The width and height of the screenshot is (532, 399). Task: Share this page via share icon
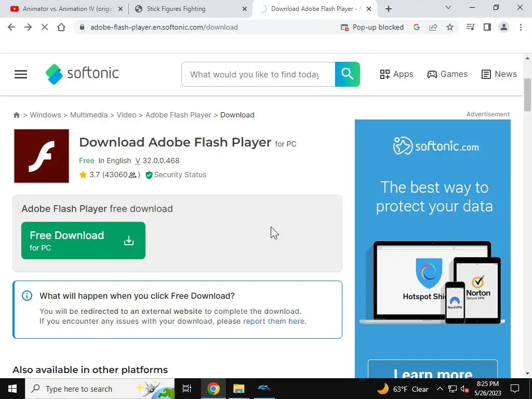tap(433, 27)
